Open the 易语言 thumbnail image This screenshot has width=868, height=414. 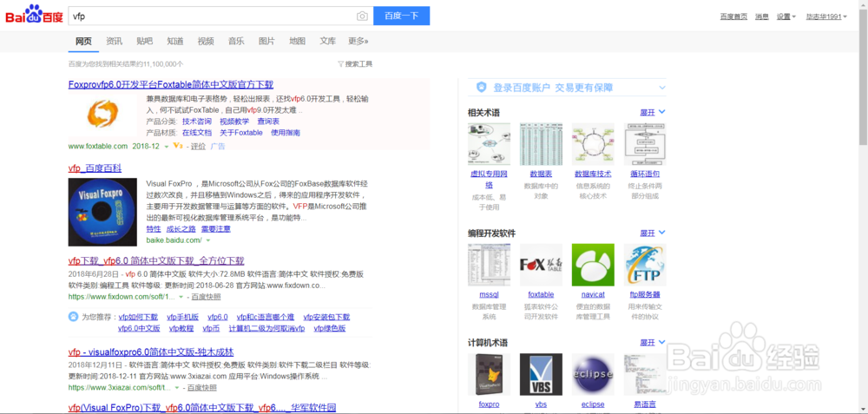click(645, 375)
